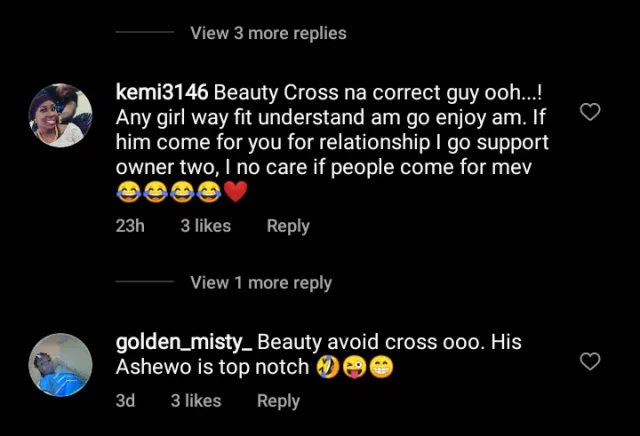Reply to golden_misty_'s comment
The image size is (640, 436).
coord(278,400)
